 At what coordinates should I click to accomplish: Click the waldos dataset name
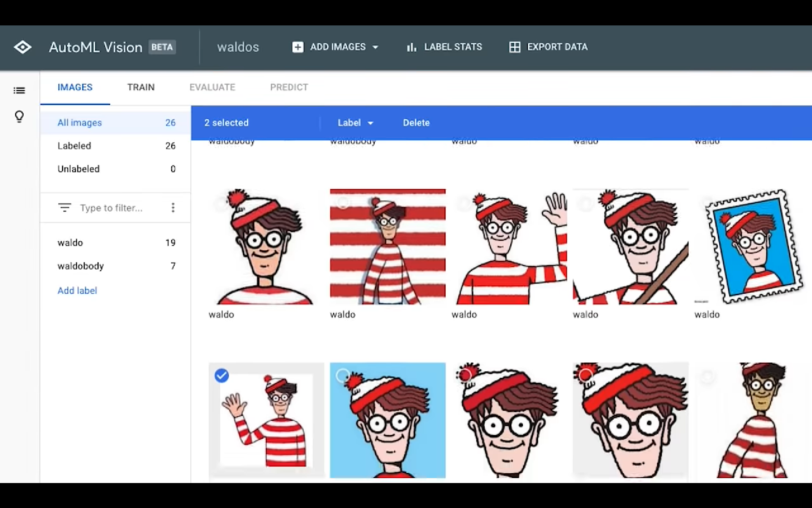coord(238,47)
